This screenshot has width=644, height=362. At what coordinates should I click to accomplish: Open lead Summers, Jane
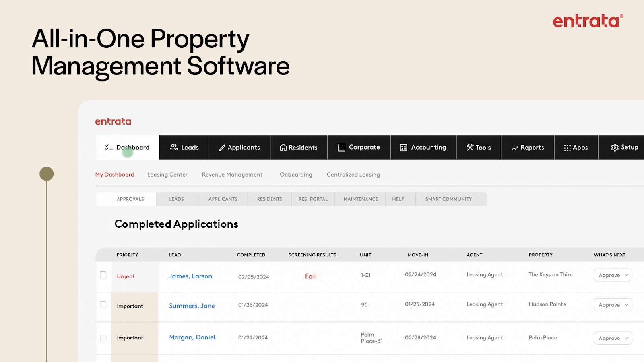(x=192, y=306)
